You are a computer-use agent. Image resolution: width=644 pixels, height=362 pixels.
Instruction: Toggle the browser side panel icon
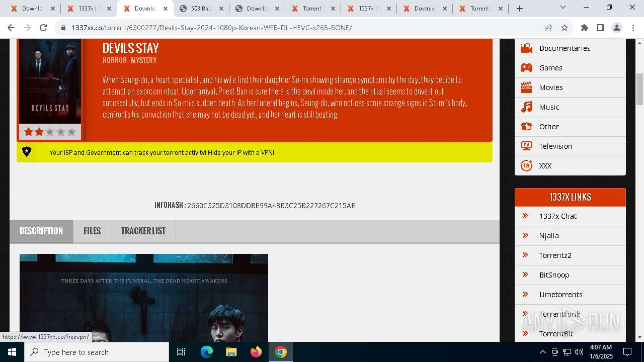601,28
